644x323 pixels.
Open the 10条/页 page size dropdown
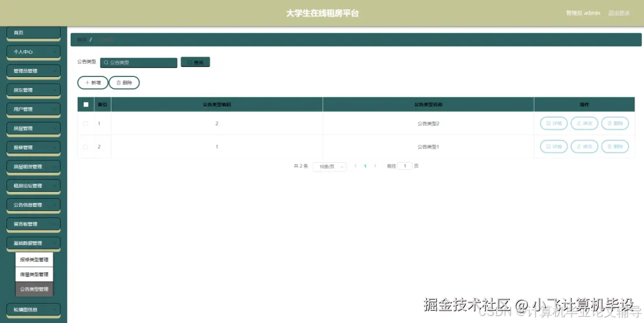coord(330,166)
